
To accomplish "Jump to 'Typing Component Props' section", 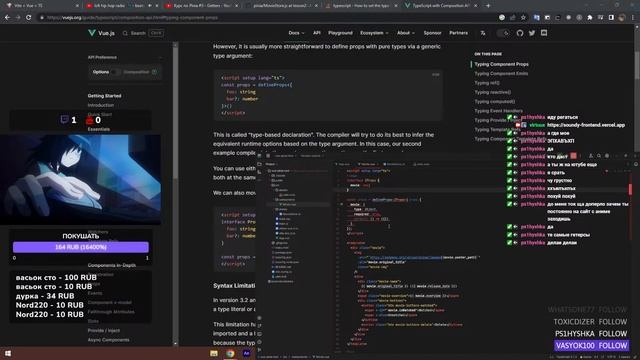I will 501,64.
